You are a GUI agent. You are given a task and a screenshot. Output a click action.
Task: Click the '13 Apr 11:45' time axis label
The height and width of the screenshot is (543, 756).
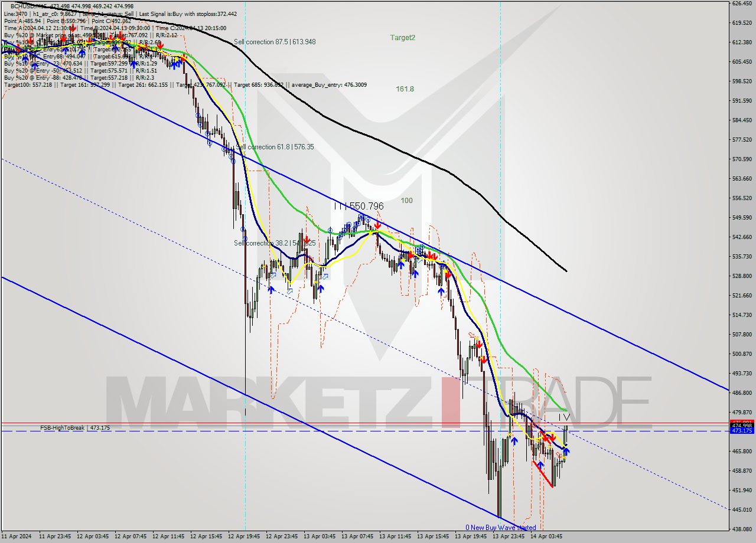coord(396,537)
